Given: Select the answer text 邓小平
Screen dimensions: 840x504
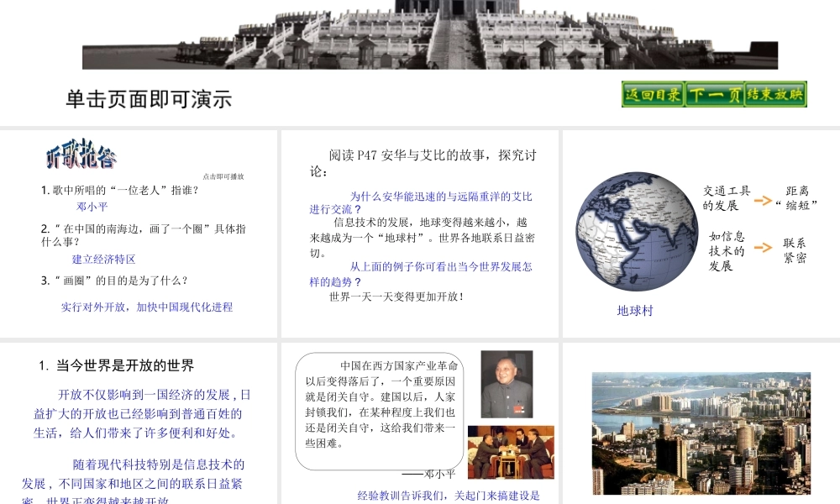Looking at the screenshot, I should (x=92, y=206).
